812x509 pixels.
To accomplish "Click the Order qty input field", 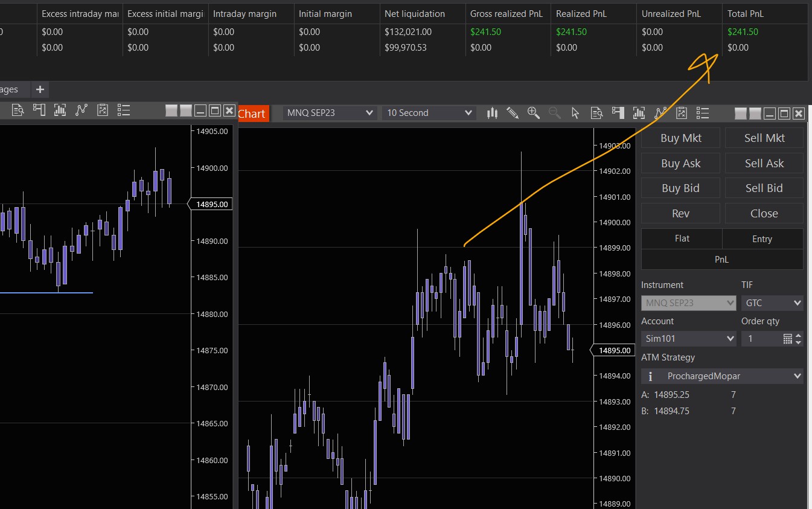I will click(761, 339).
